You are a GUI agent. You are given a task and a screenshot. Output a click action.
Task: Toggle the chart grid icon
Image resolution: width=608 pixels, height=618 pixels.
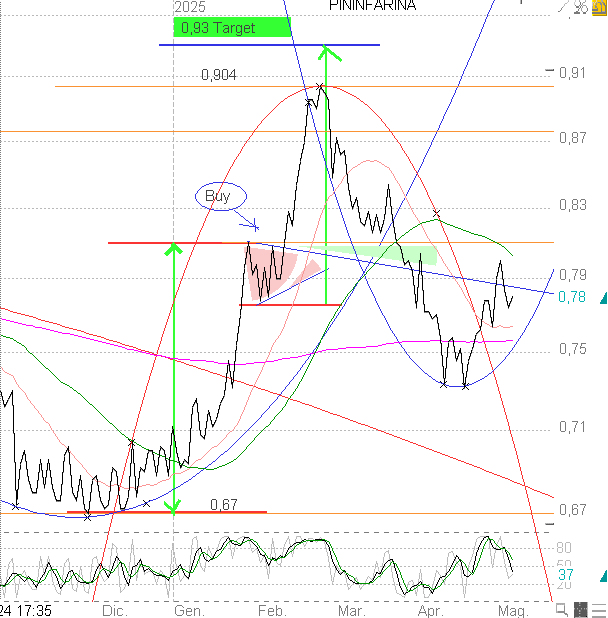tap(580, 609)
